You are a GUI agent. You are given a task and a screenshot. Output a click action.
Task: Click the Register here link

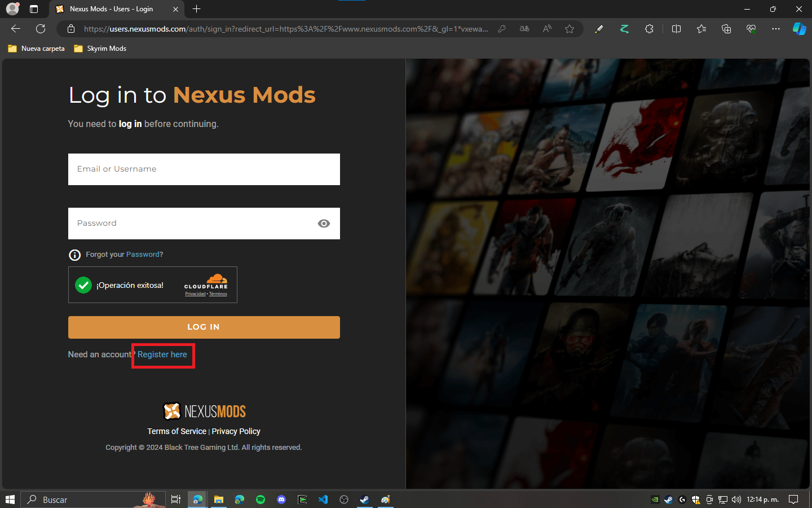162,354
